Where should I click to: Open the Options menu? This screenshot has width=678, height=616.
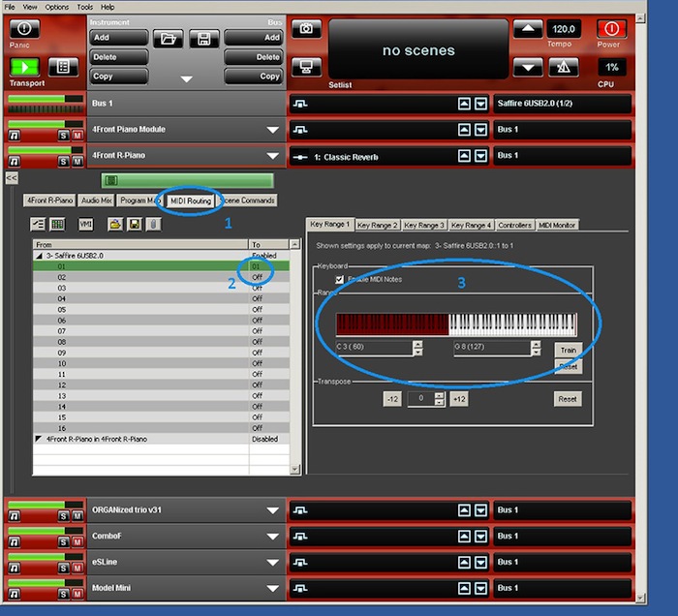click(56, 7)
